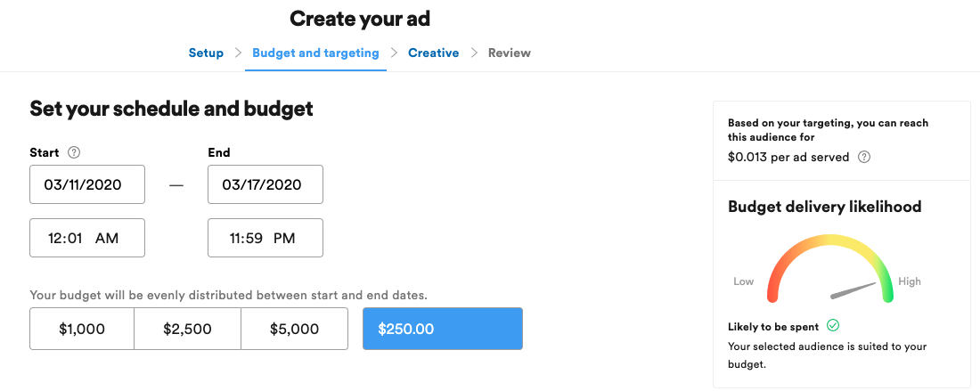Click the budget delivery gauge needle
The image size is (980, 391).
click(853, 290)
